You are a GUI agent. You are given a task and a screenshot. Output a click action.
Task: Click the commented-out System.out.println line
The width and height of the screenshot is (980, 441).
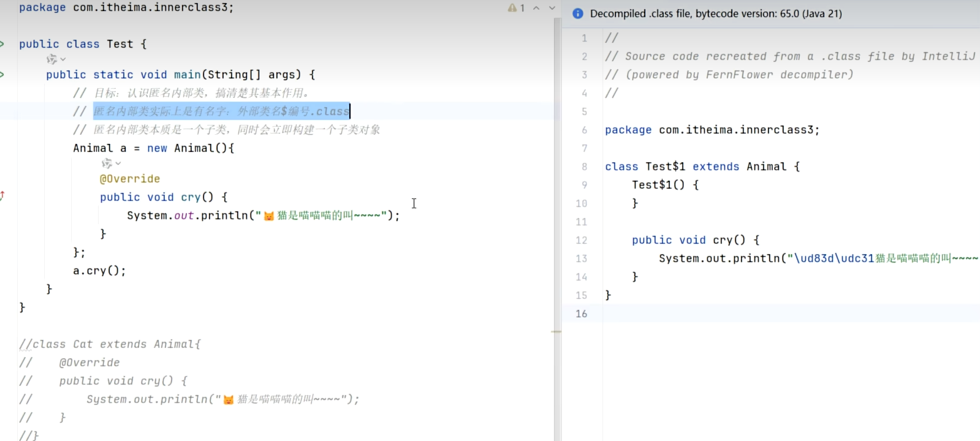(189, 399)
